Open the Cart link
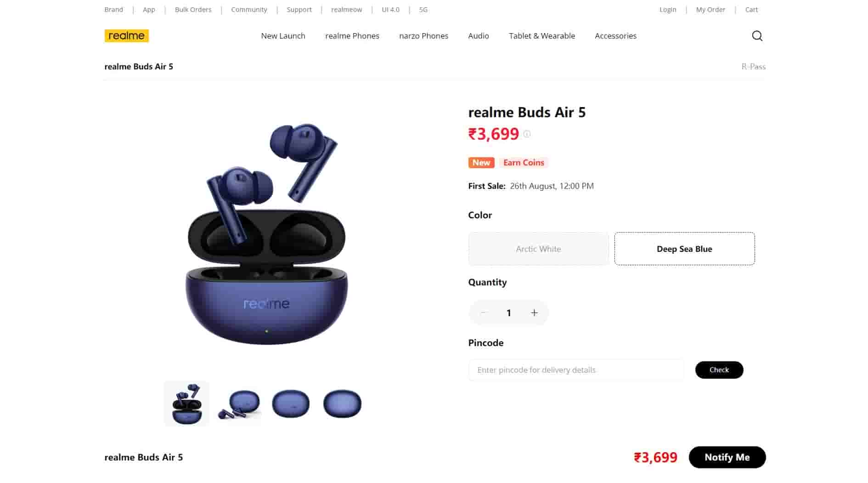 pos(751,10)
